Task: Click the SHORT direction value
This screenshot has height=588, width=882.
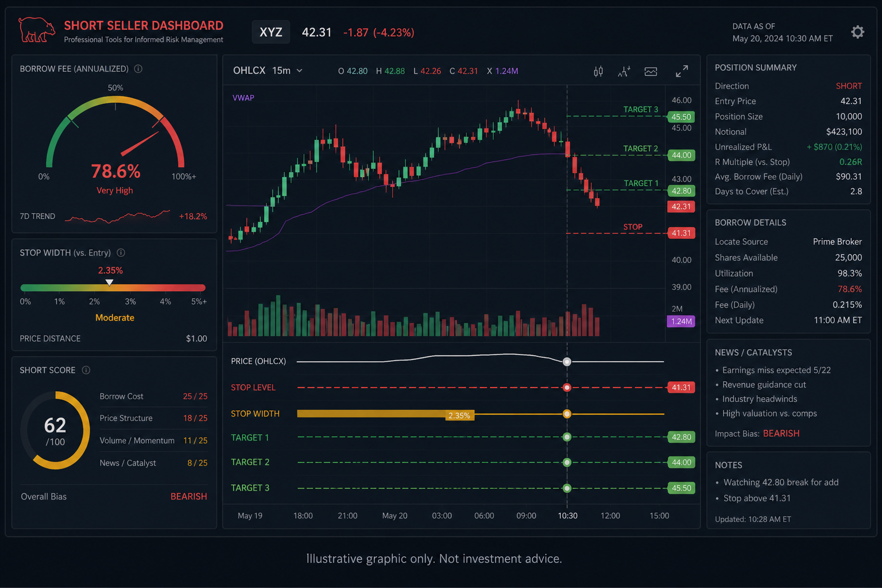Action: point(849,86)
